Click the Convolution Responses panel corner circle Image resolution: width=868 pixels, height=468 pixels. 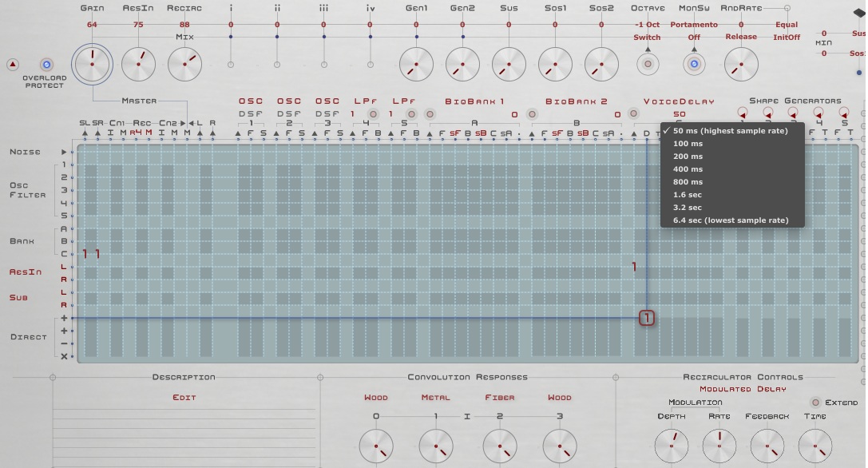[320, 377]
